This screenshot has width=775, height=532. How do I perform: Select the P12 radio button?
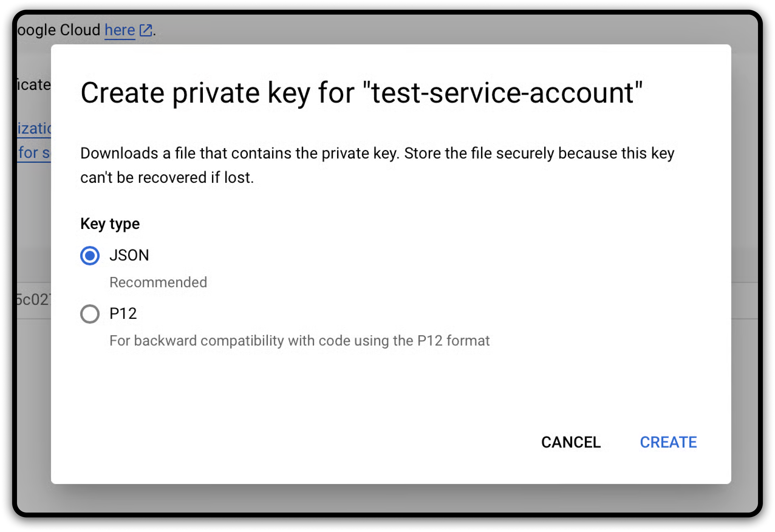coord(90,314)
